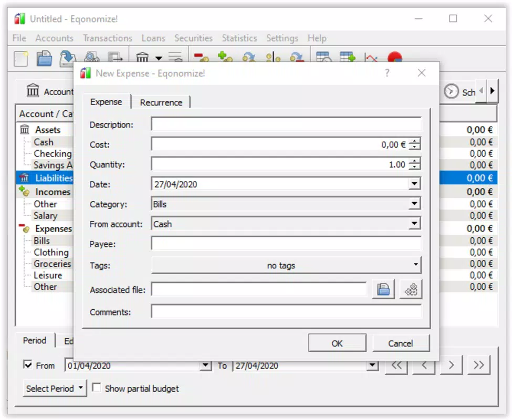Switch to the Recurrence tab
The height and width of the screenshot is (420, 512).
tap(161, 102)
